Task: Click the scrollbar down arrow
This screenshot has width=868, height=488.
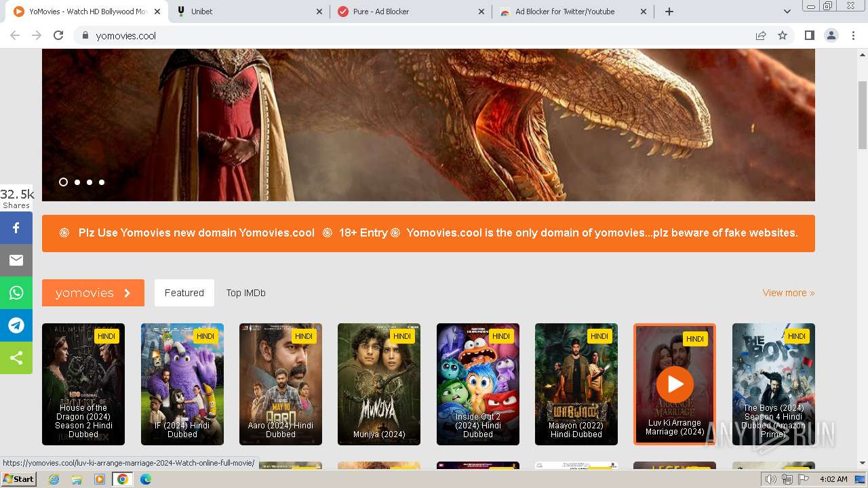Action: (863, 463)
